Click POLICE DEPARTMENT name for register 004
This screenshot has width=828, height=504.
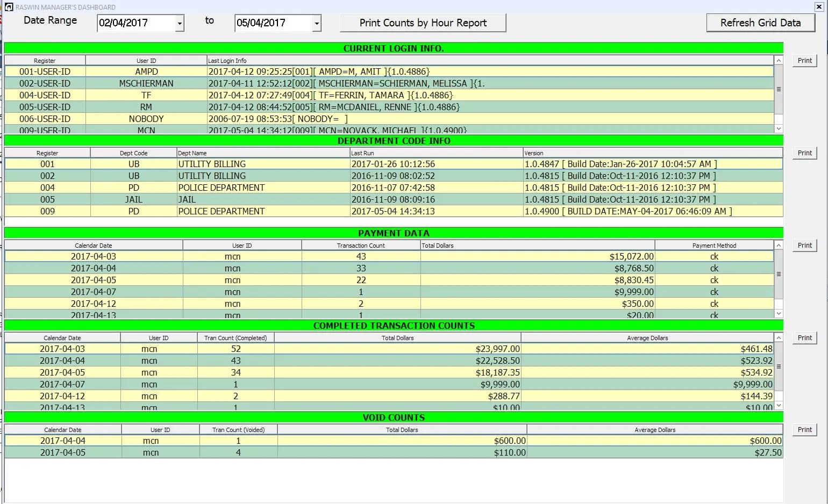coord(263,188)
